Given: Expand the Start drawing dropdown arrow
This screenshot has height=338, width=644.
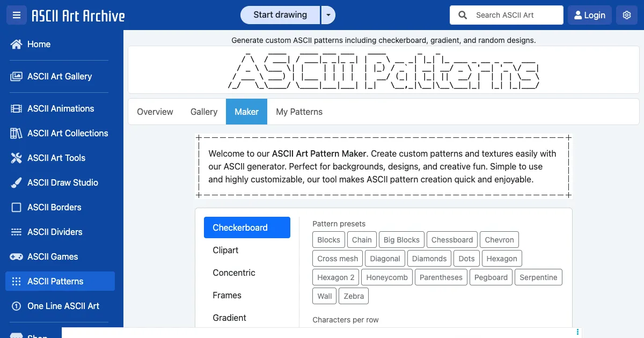Looking at the screenshot, I should click(328, 15).
